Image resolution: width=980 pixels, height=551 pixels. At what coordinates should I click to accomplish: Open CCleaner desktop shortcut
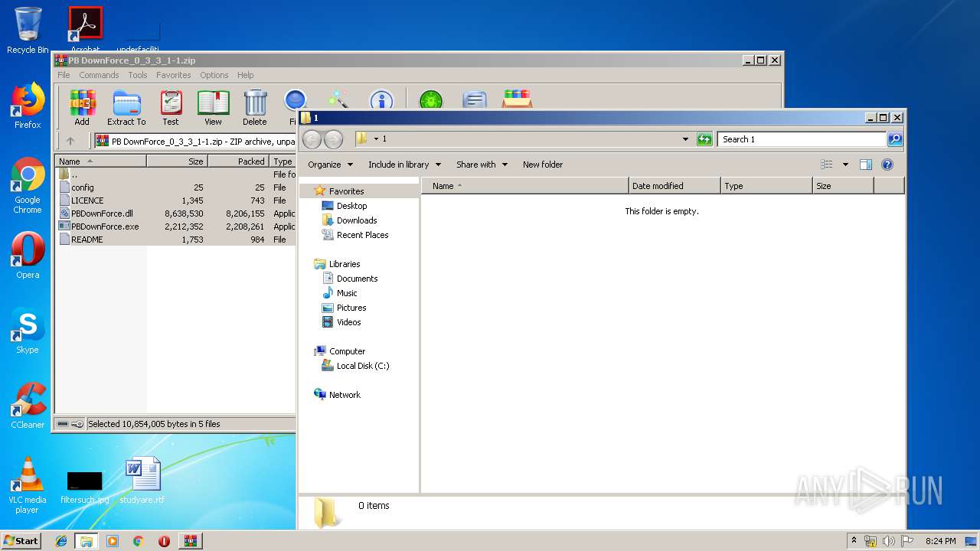point(28,406)
